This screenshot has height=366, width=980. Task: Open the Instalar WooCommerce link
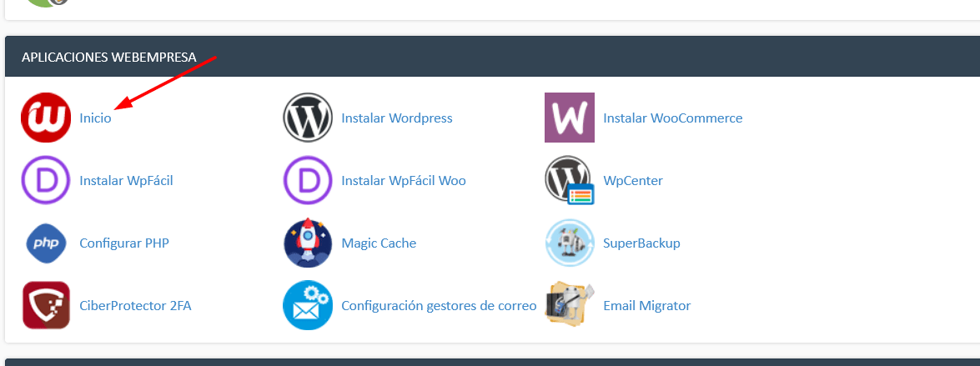[672, 118]
